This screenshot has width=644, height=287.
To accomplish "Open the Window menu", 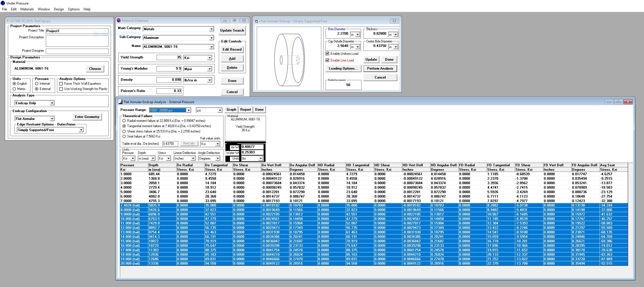I will point(44,9).
